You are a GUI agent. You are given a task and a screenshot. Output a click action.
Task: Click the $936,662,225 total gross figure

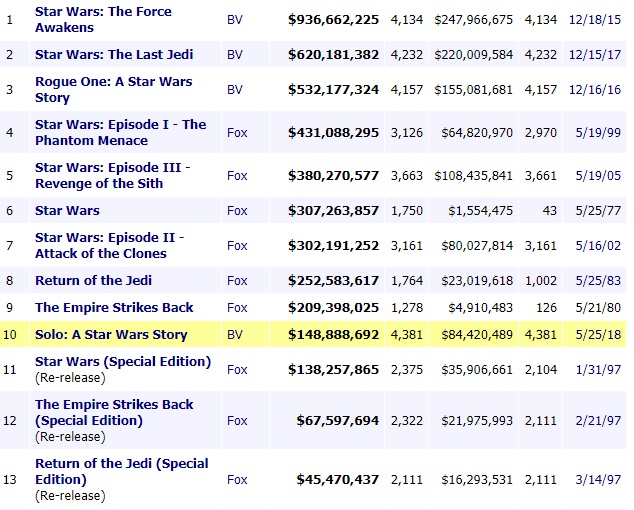point(333,19)
